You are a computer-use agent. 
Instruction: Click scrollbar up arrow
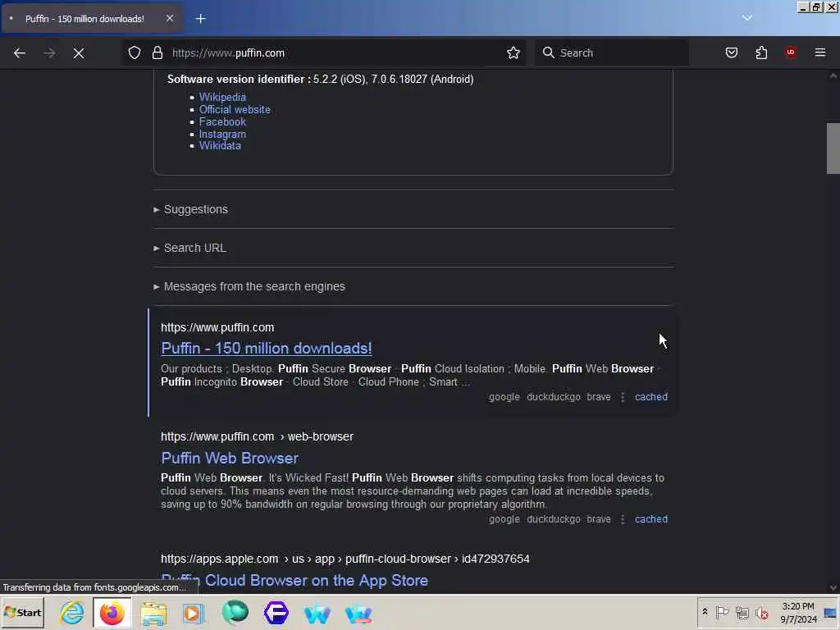[833, 76]
